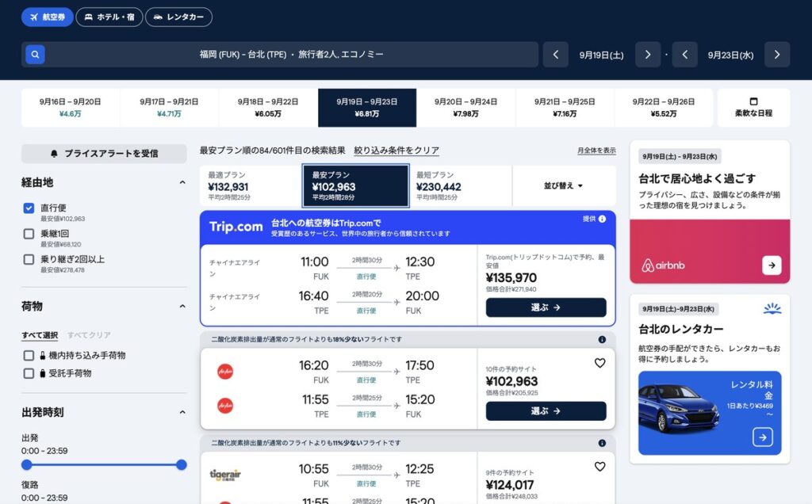Open flexible dates calendar option
This screenshot has width=812, height=504.
(753, 108)
